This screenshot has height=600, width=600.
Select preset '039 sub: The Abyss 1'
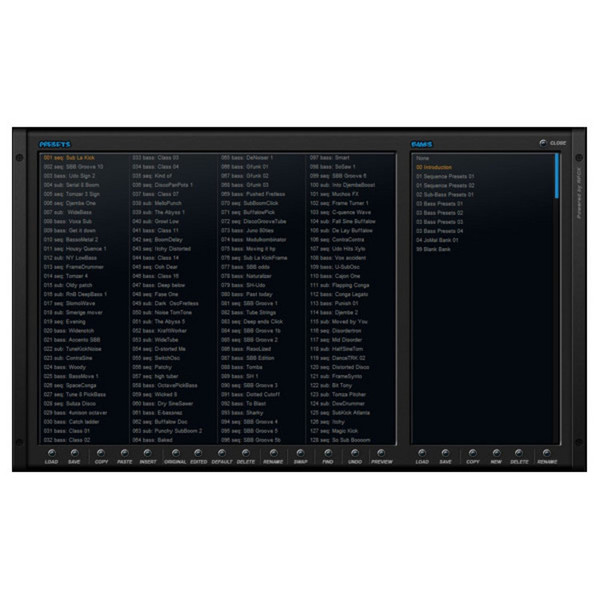pos(158,212)
